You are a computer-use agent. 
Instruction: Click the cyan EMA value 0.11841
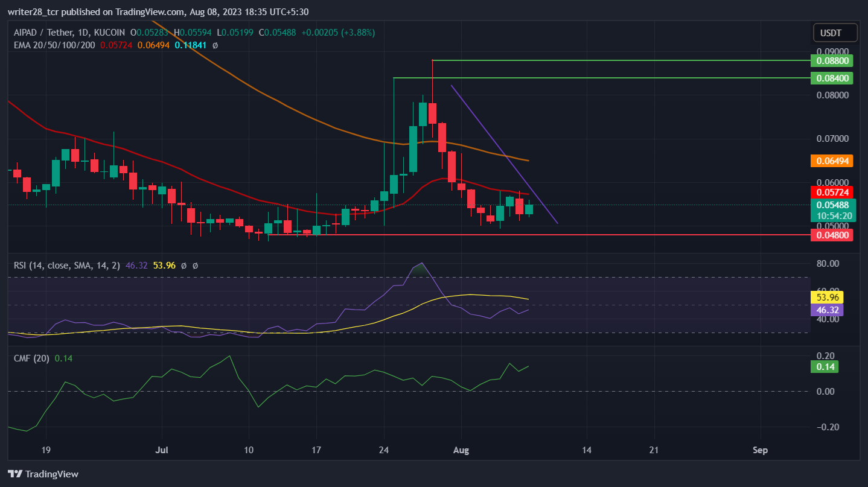190,45
